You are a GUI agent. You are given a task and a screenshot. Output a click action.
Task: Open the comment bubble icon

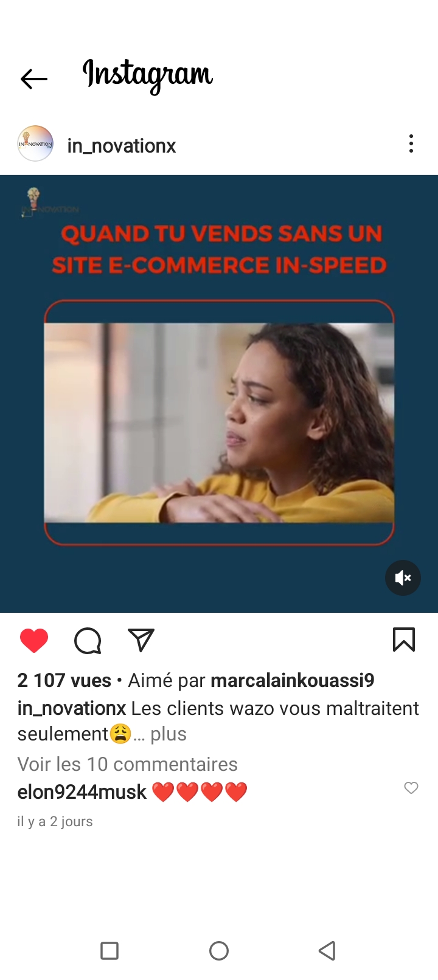(x=88, y=641)
